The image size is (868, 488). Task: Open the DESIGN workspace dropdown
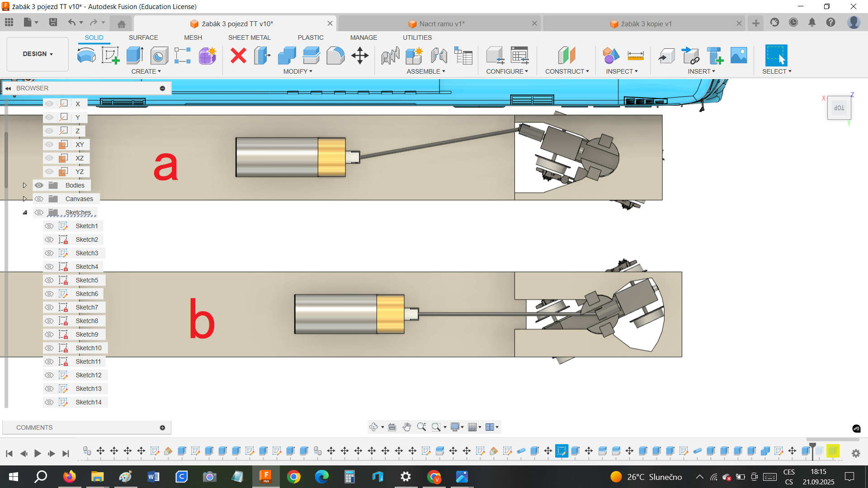[x=38, y=54]
